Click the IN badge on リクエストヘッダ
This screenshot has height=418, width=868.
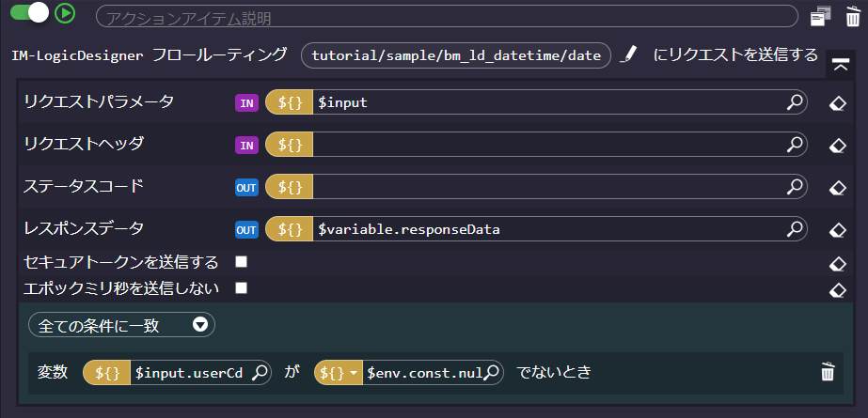[x=246, y=146]
